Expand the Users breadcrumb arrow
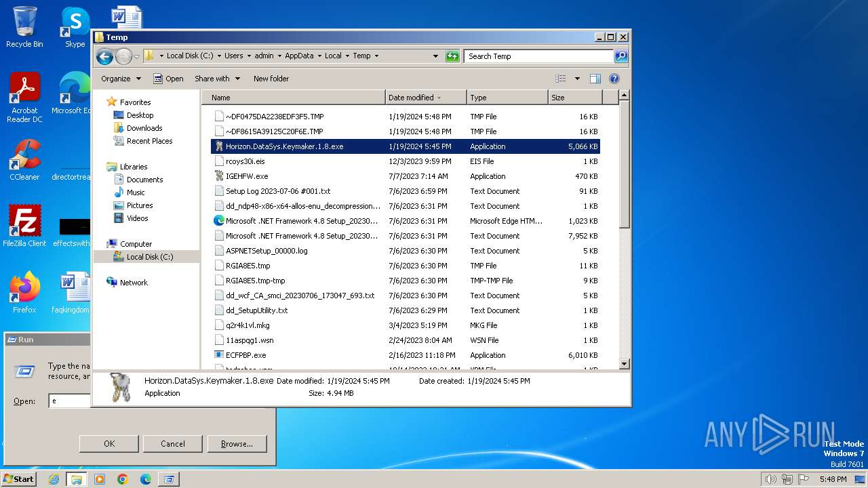868x488 pixels. (248, 56)
